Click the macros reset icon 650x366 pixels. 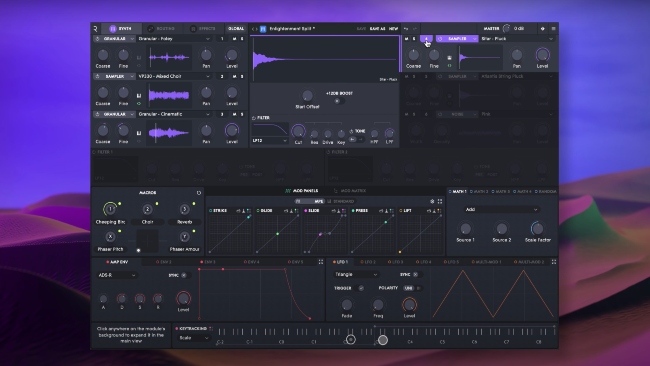[x=199, y=193]
